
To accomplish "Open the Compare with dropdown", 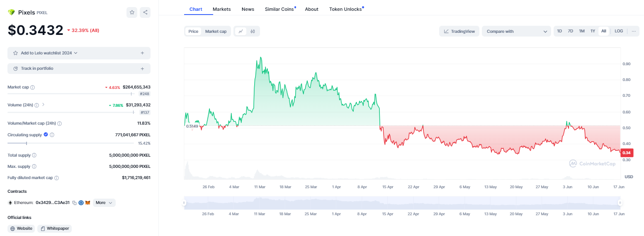I will coord(516,31).
